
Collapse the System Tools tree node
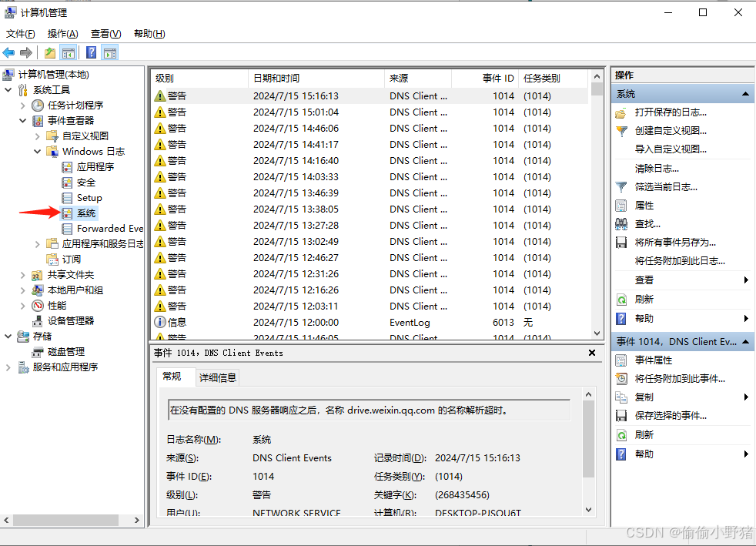click(8, 89)
